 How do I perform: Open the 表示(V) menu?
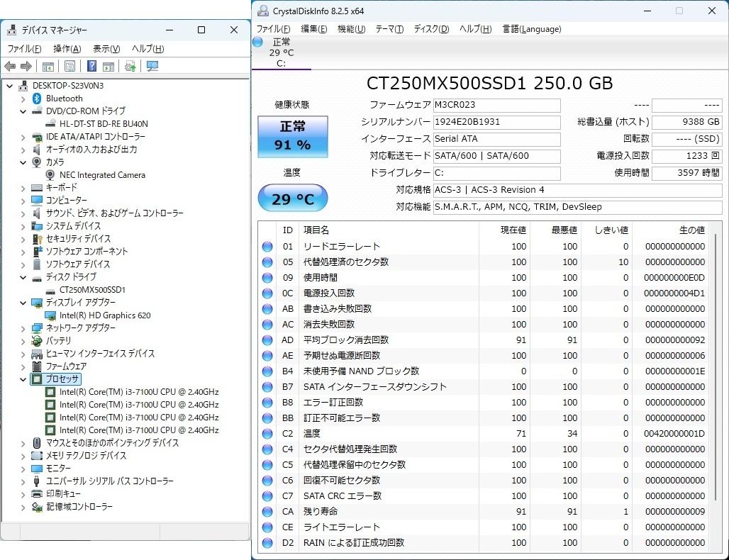click(x=106, y=49)
